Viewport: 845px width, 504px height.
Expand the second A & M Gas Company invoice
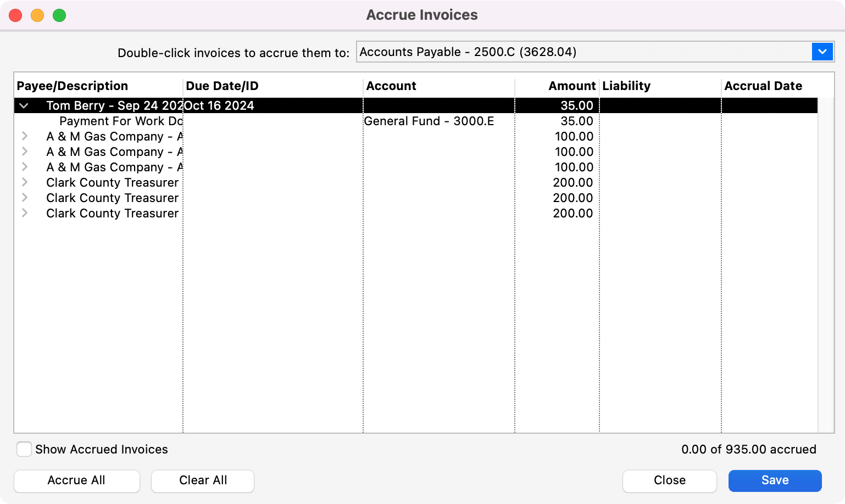tap(25, 152)
